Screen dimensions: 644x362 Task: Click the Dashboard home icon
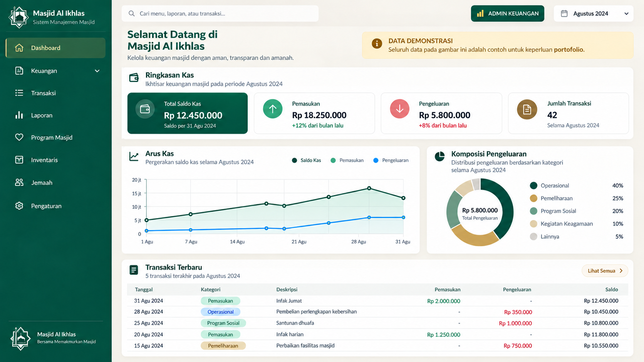pyautogui.click(x=19, y=48)
